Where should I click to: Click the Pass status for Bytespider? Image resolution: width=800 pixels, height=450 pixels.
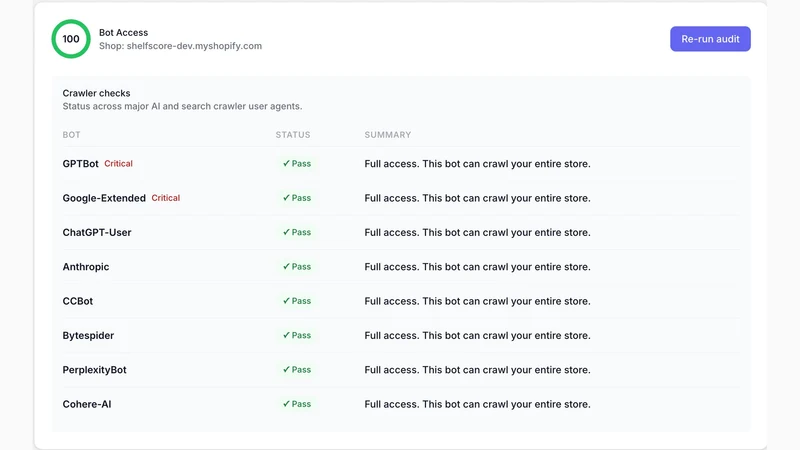click(297, 335)
